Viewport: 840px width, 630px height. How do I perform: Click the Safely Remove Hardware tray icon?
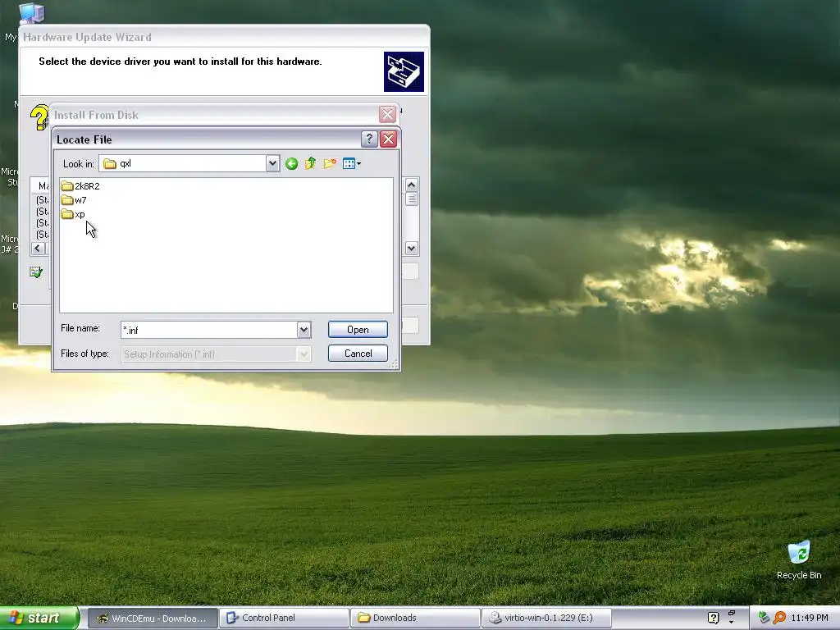764,619
